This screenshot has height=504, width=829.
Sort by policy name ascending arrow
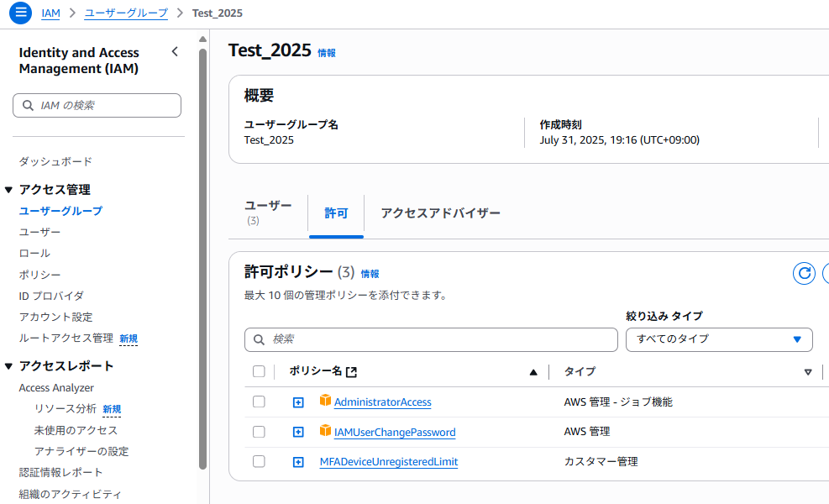pos(533,372)
